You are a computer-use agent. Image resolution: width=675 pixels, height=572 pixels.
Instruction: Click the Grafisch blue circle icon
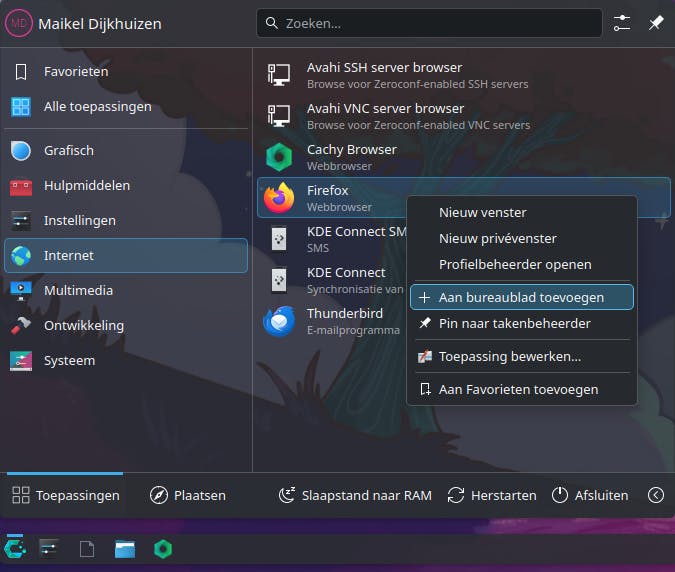pyautogui.click(x=21, y=151)
